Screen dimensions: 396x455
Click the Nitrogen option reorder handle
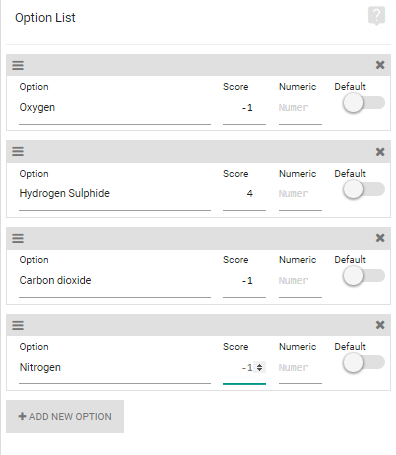18,325
